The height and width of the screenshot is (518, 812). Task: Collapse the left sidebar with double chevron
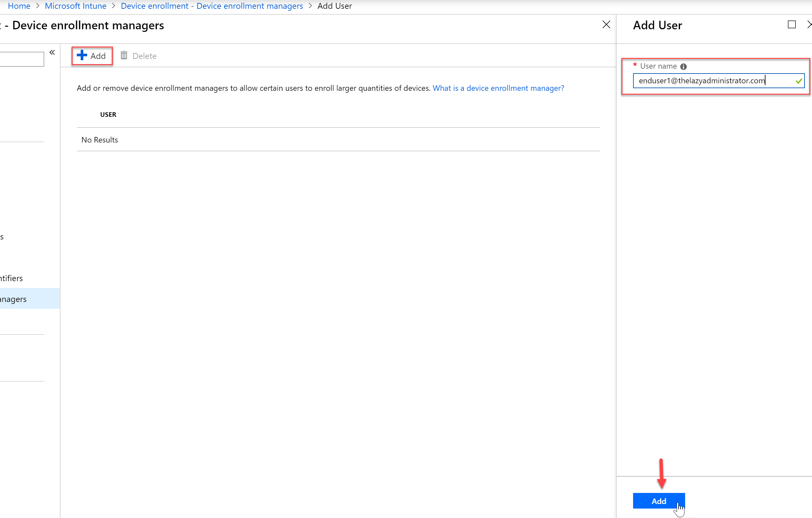pyautogui.click(x=52, y=52)
